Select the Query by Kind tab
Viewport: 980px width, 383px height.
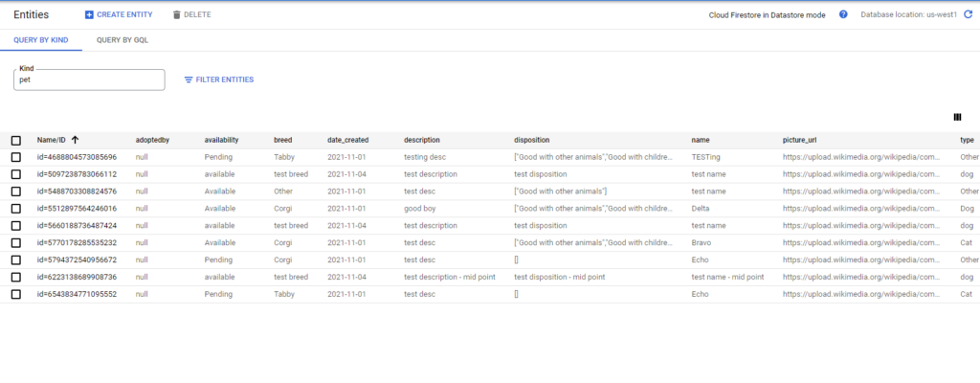click(x=40, y=41)
